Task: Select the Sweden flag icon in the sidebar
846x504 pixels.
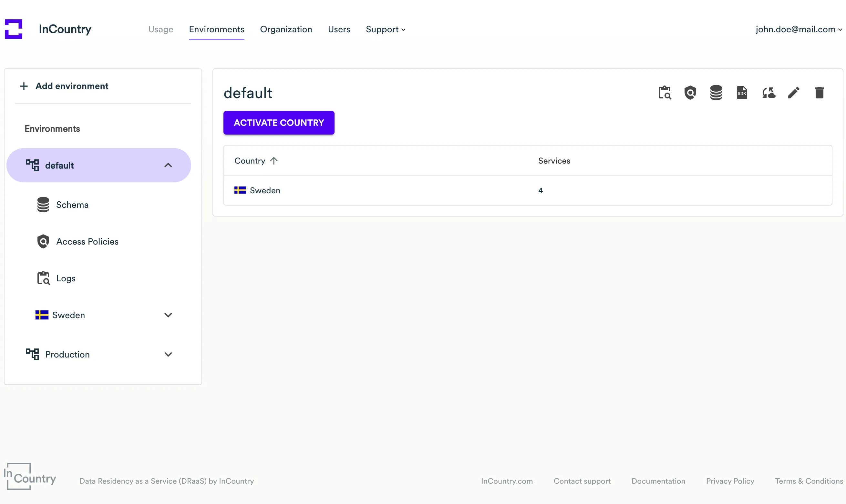Action: (41, 315)
